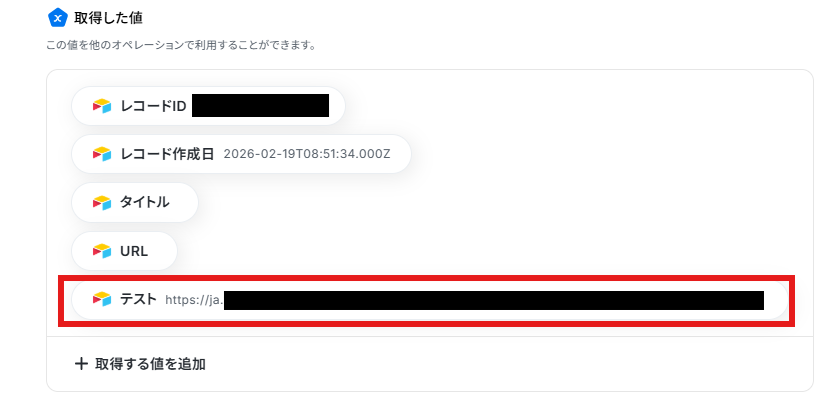Screen dimensions: 835x415
Task: Select the レコードID value chip
Action: (x=208, y=106)
